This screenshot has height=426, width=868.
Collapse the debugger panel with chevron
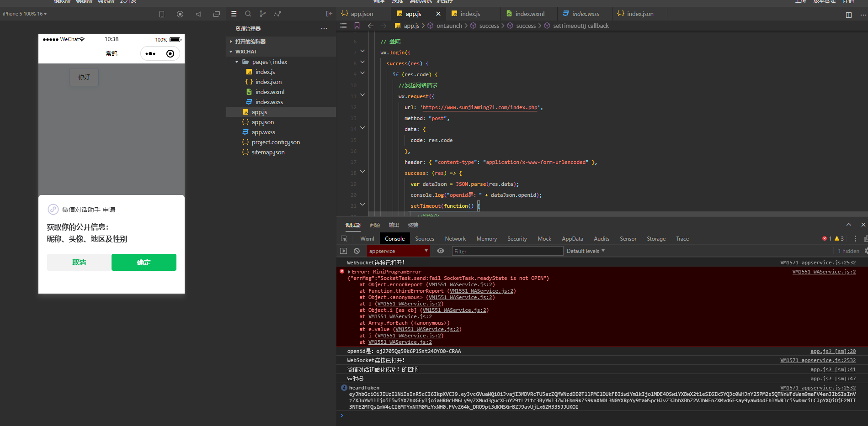pyautogui.click(x=848, y=225)
